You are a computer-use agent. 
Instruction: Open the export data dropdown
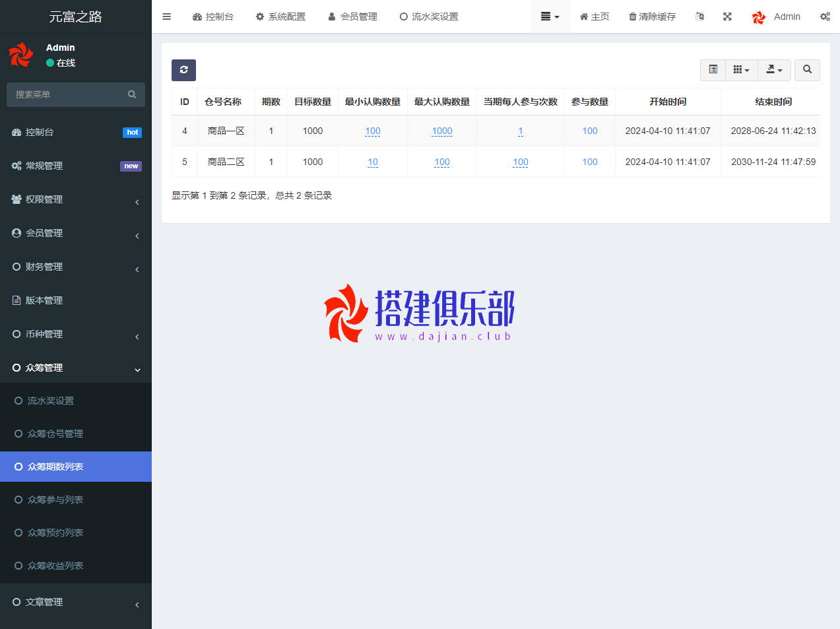774,70
